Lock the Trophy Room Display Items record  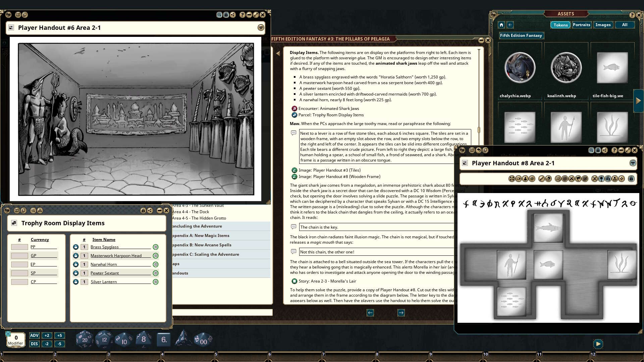point(143,210)
